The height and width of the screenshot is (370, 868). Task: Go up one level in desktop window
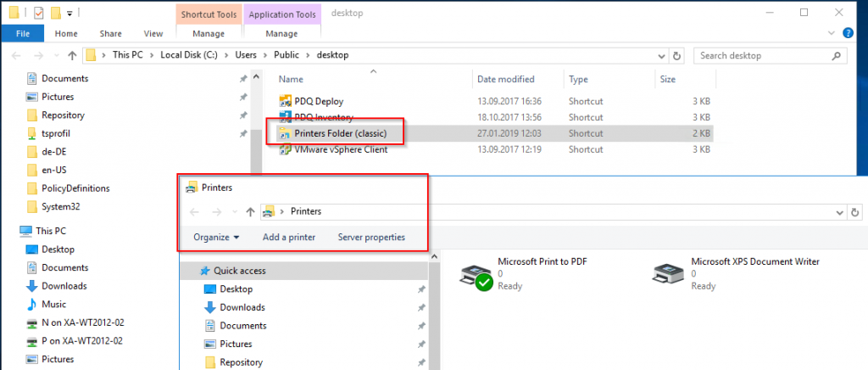pyautogui.click(x=72, y=55)
